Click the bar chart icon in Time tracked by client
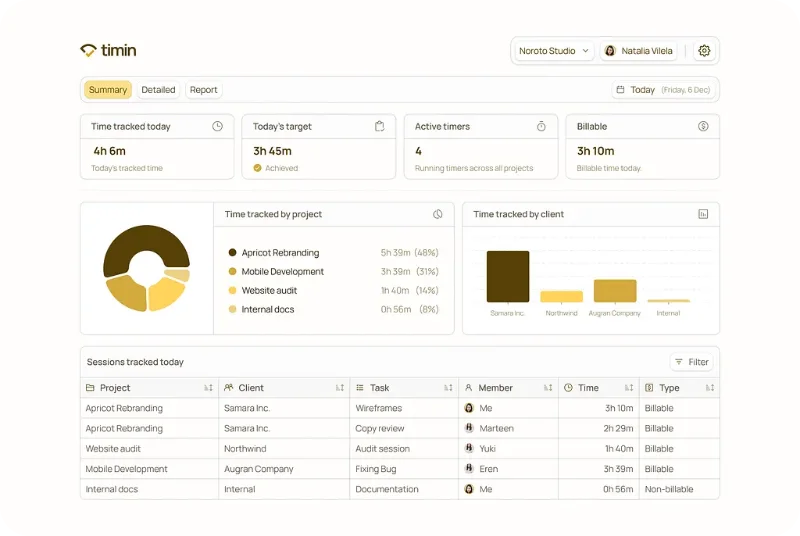 click(x=703, y=214)
